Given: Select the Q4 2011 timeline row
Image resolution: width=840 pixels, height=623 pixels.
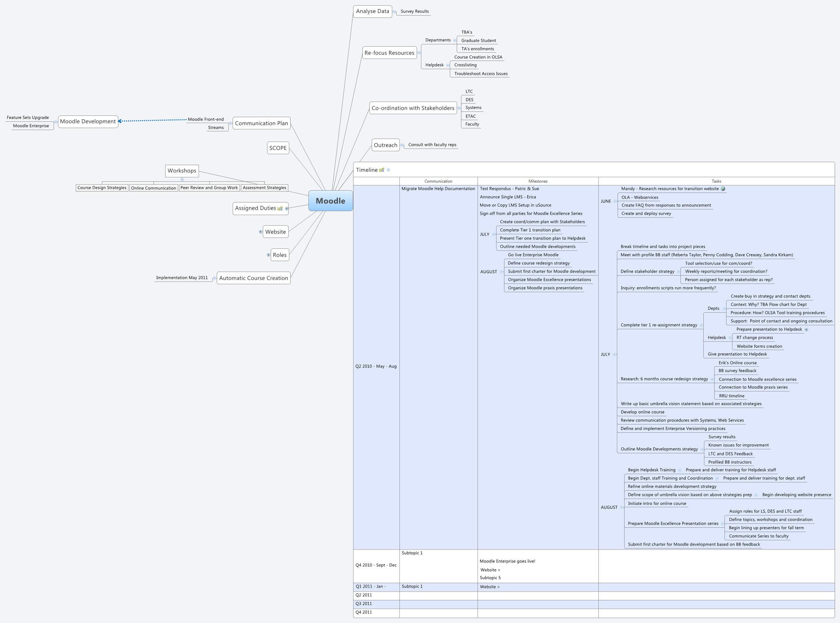Looking at the screenshot, I should click(x=364, y=612).
